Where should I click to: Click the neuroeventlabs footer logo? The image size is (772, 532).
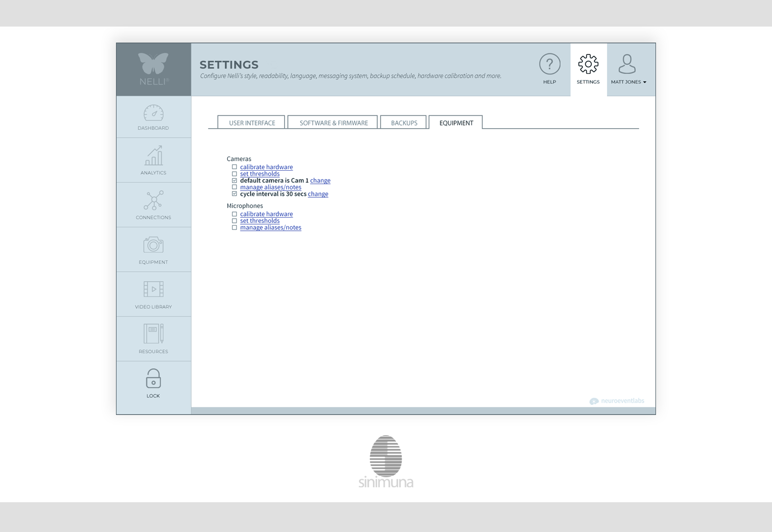(x=617, y=401)
